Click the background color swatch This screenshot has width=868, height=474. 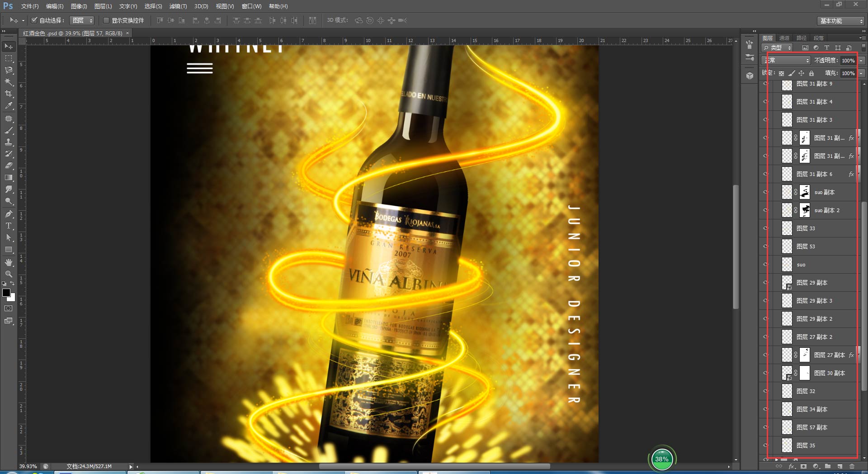pyautogui.click(x=13, y=298)
